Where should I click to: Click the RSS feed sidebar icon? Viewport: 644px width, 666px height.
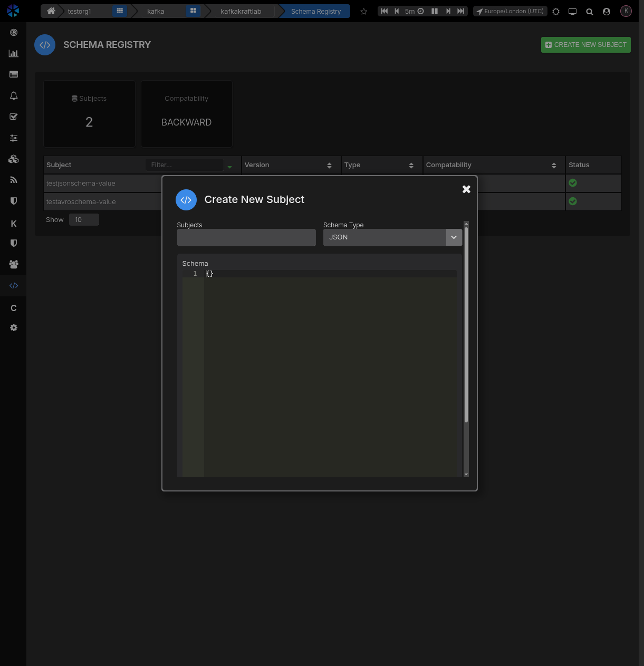pyautogui.click(x=14, y=180)
